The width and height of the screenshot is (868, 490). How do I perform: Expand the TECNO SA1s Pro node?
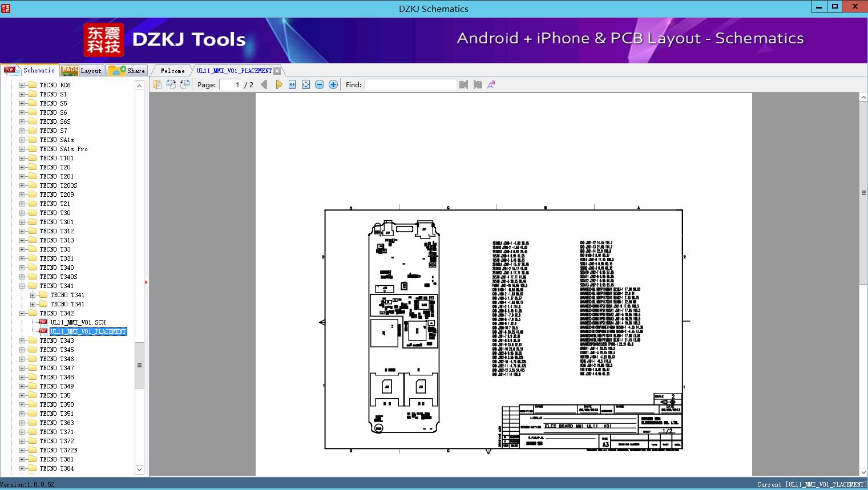click(22, 149)
